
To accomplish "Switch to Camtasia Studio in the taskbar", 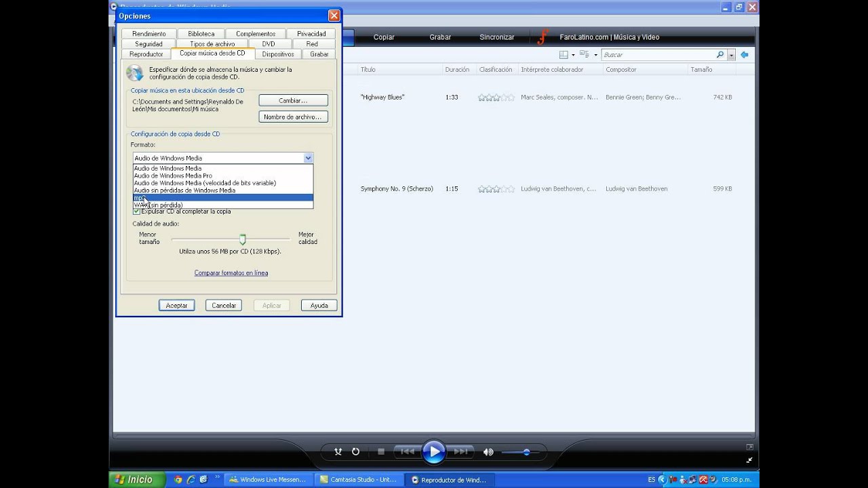I will pyautogui.click(x=358, y=480).
